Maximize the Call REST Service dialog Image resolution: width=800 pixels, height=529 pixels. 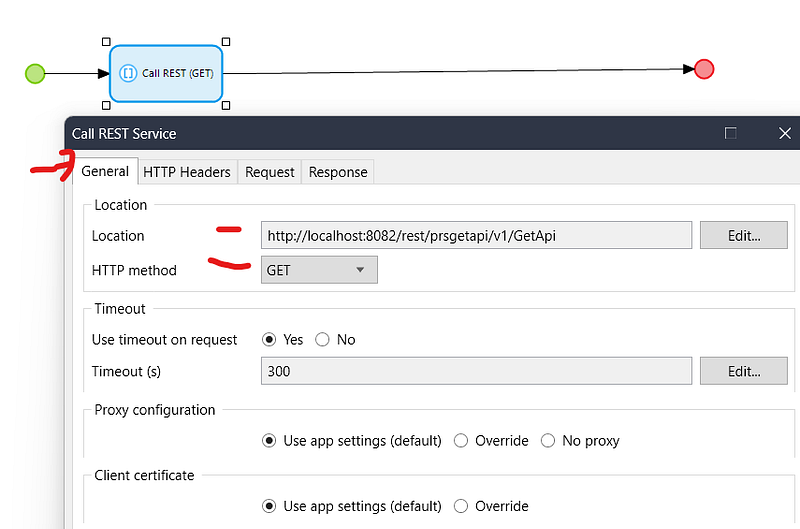click(x=731, y=133)
